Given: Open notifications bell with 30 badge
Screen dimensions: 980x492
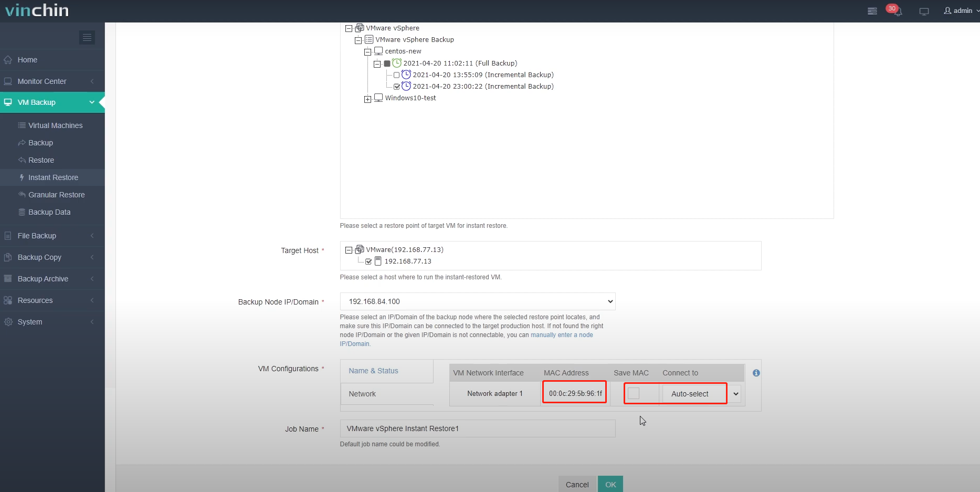Looking at the screenshot, I should [x=895, y=11].
